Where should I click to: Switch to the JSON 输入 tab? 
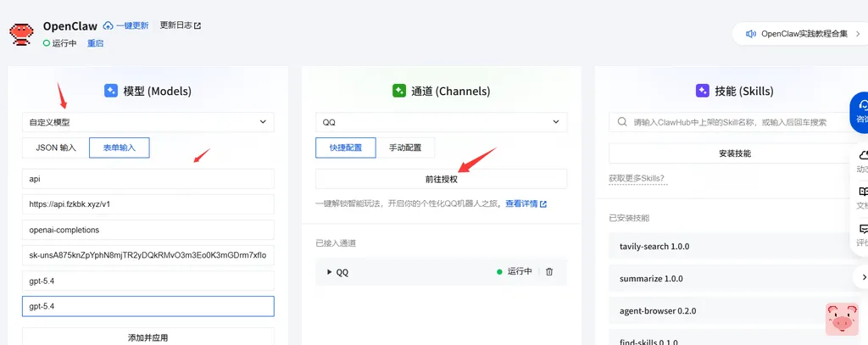[56, 147]
